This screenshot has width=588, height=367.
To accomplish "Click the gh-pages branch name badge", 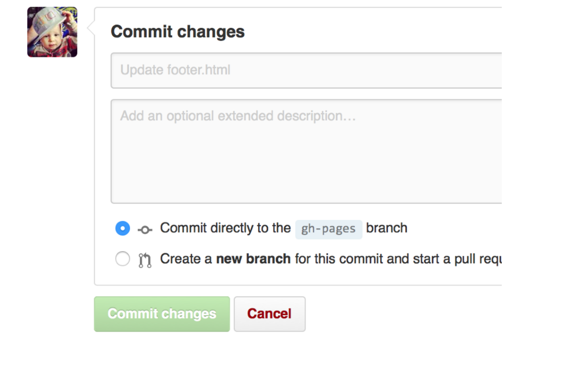I will 328,229.
